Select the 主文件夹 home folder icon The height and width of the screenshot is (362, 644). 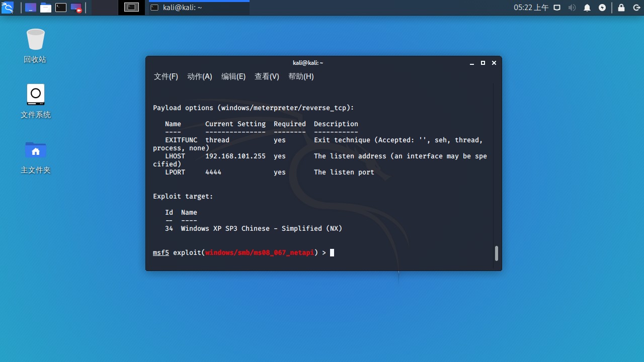pyautogui.click(x=35, y=157)
